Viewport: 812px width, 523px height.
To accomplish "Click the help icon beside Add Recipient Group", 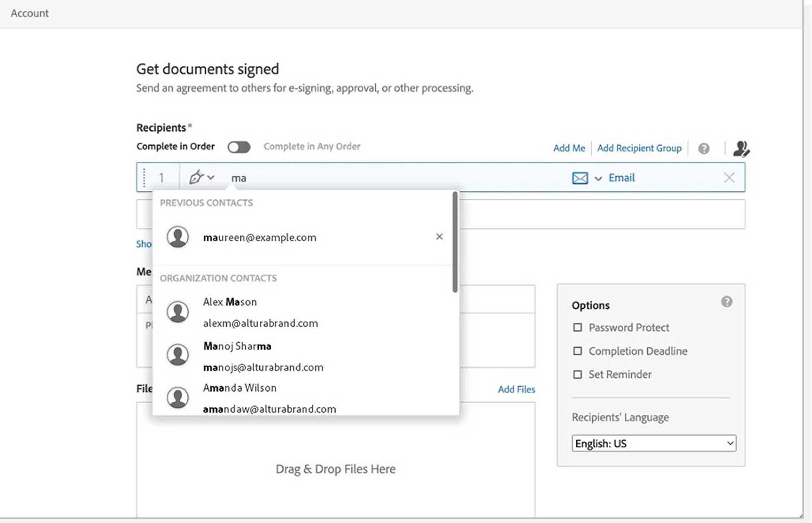I will tap(703, 148).
